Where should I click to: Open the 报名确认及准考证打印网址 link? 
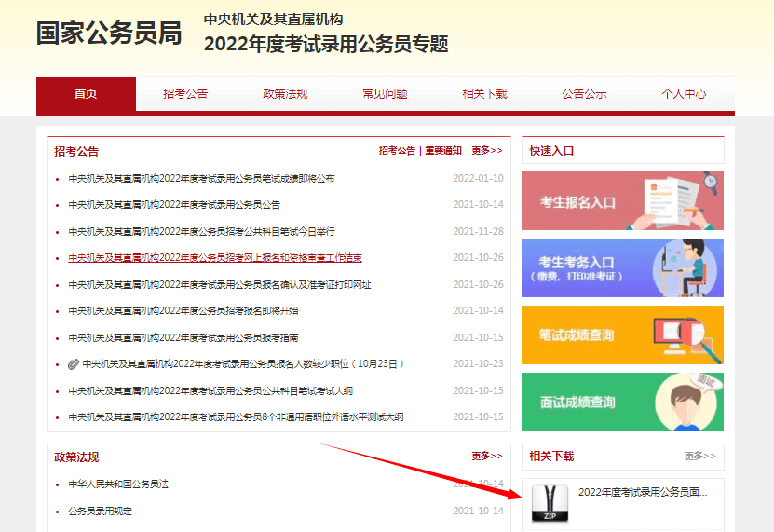[220, 284]
